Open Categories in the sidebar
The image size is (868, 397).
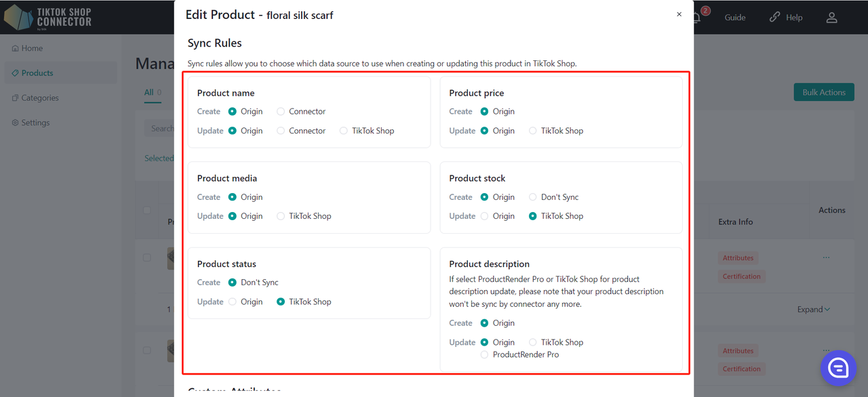tap(35, 98)
